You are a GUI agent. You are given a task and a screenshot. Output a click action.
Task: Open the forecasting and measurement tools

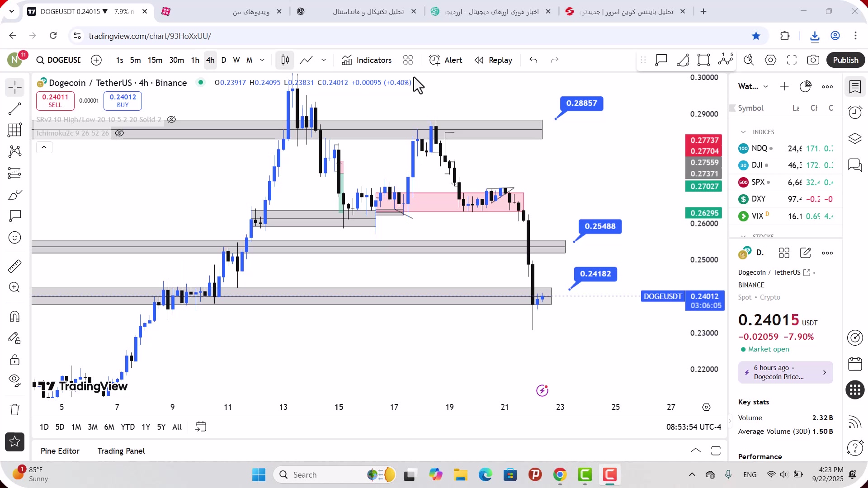pyautogui.click(x=14, y=173)
